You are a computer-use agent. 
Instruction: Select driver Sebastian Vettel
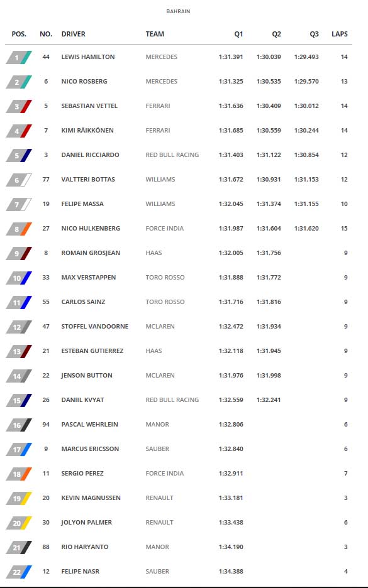[x=89, y=106]
